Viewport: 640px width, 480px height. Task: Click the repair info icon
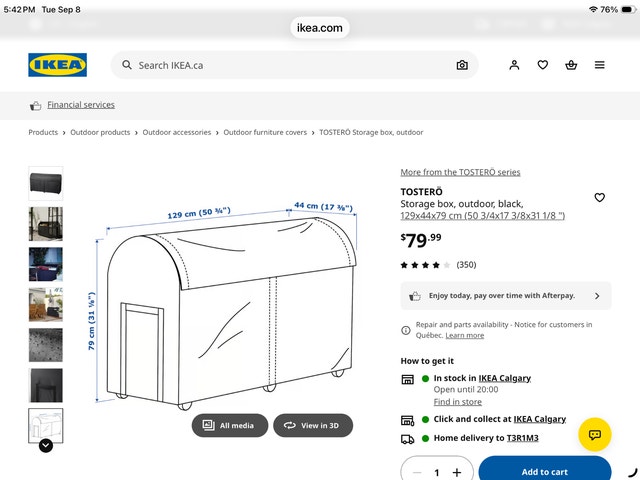pos(406,330)
